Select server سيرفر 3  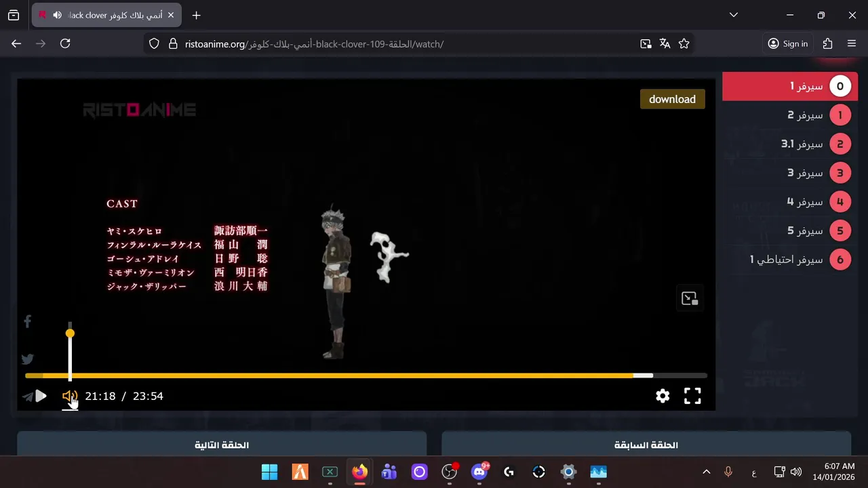tap(790, 173)
